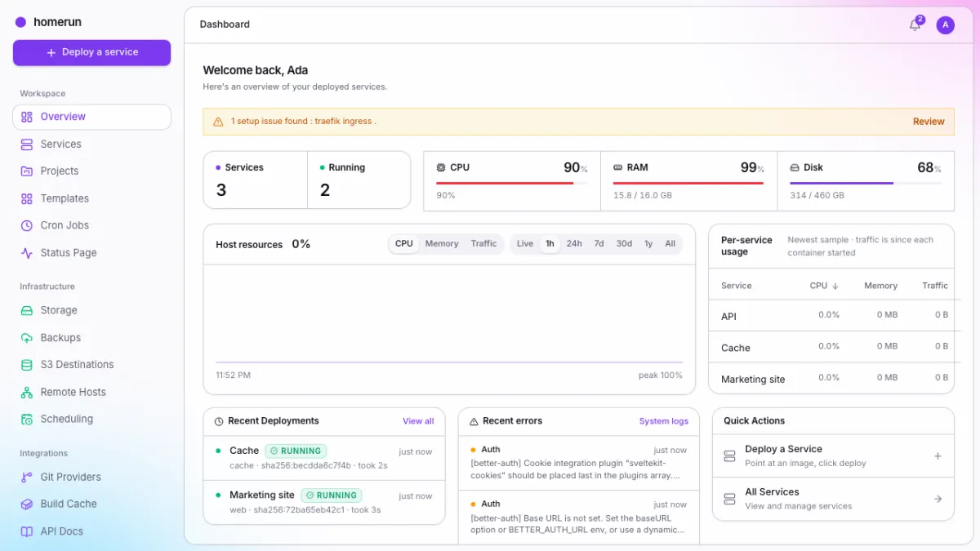This screenshot has width=980, height=551.
Task: Open the Services page in sidebar
Action: click(x=91, y=144)
